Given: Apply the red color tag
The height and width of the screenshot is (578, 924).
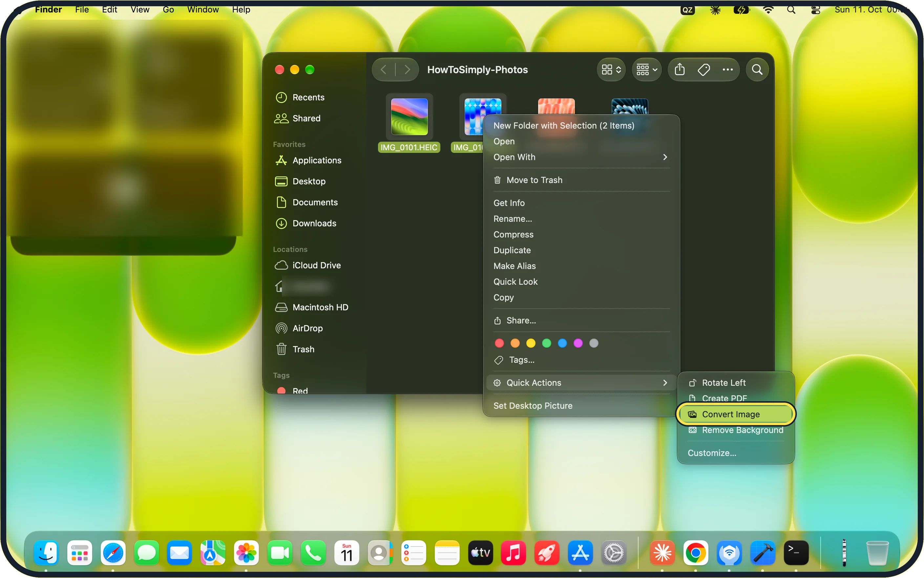Looking at the screenshot, I should coord(499,343).
